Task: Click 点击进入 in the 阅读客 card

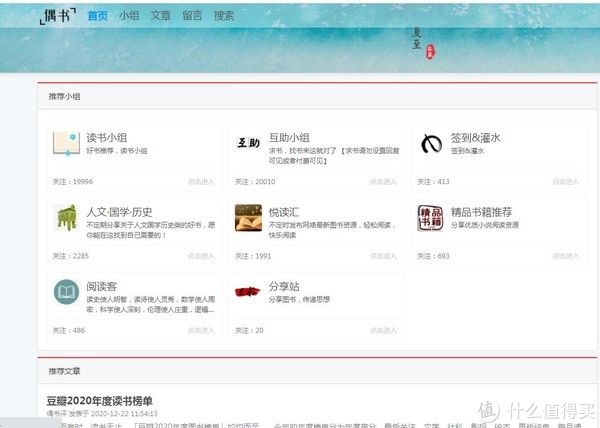Action: coord(201,330)
